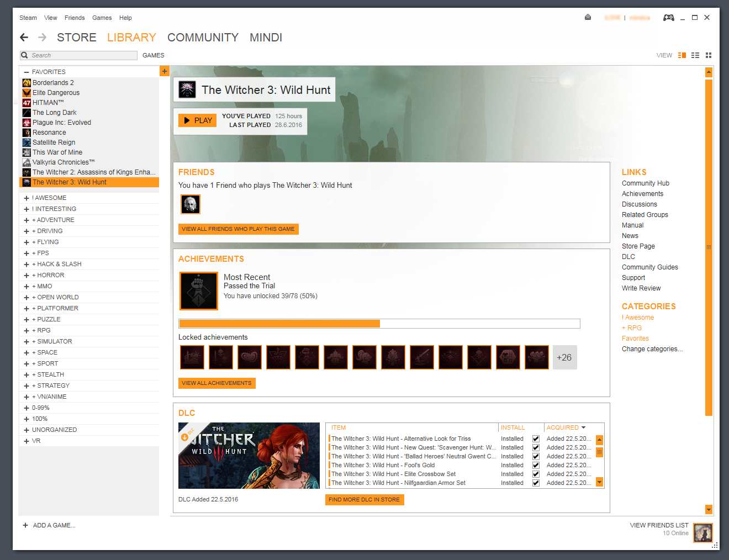This screenshot has height=560, width=729.
Task: Open user avatar next to friends list
Action: [703, 533]
